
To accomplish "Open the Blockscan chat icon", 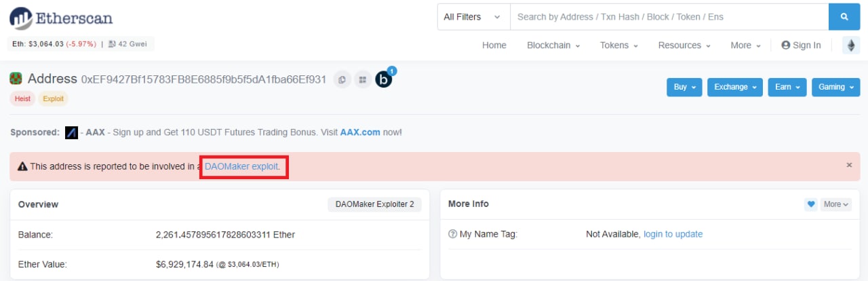I will 384,79.
